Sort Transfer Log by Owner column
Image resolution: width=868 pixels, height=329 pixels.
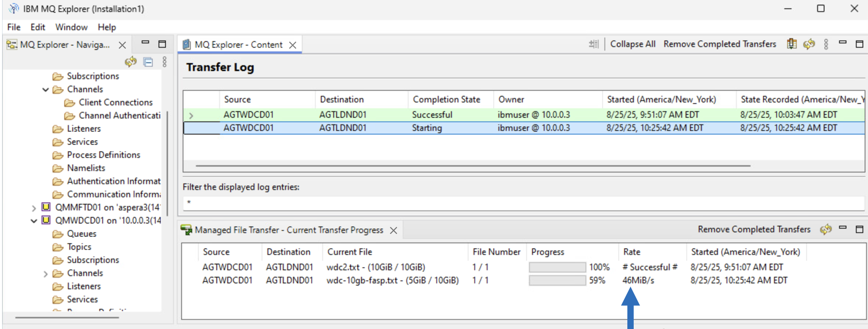[x=548, y=100]
